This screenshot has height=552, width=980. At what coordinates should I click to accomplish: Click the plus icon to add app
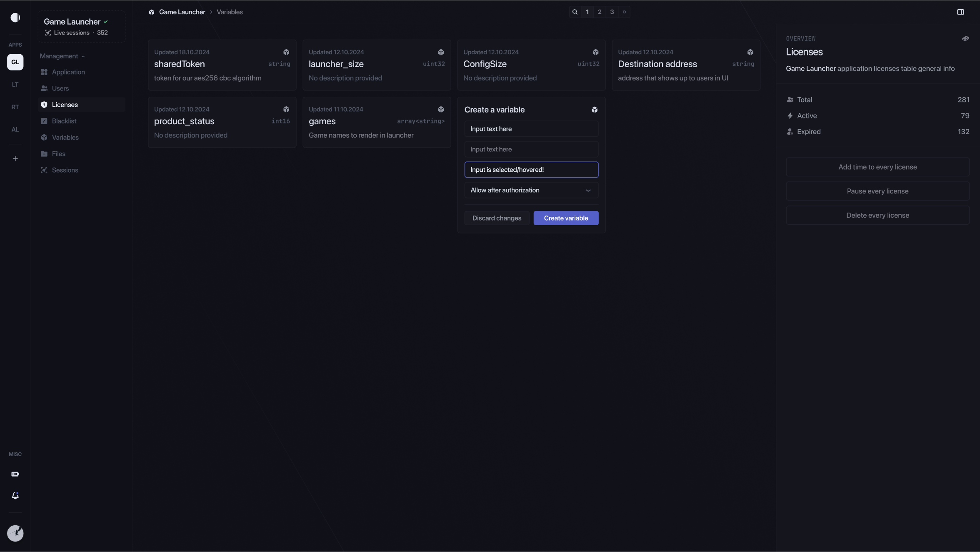coord(15,159)
